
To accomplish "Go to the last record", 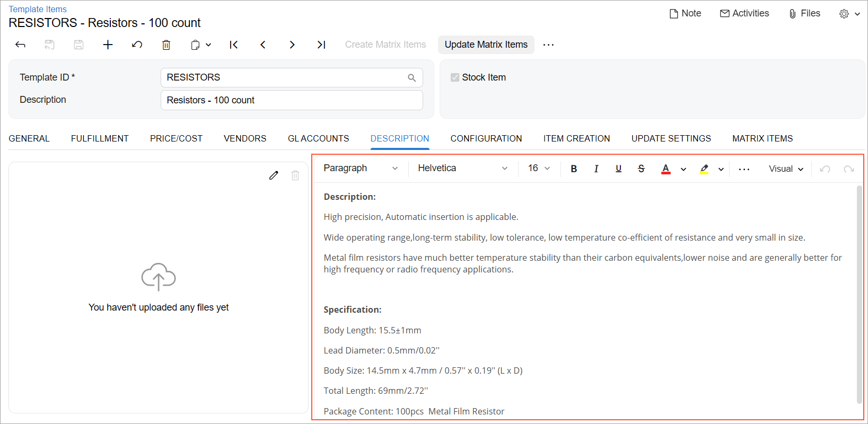I will [321, 45].
